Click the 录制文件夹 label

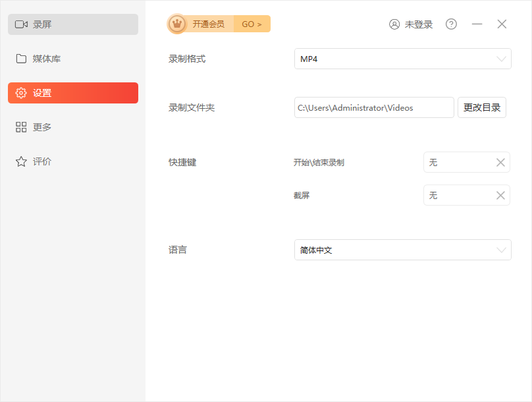[192, 108]
